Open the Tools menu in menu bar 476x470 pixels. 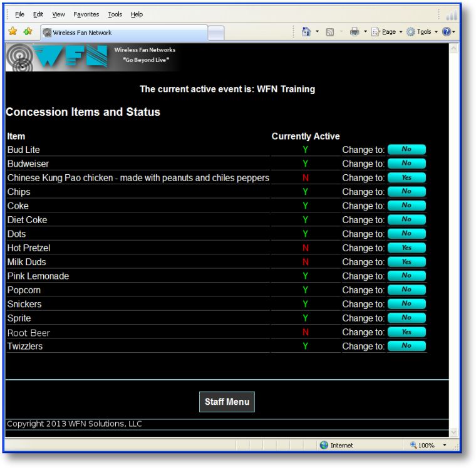pos(115,14)
